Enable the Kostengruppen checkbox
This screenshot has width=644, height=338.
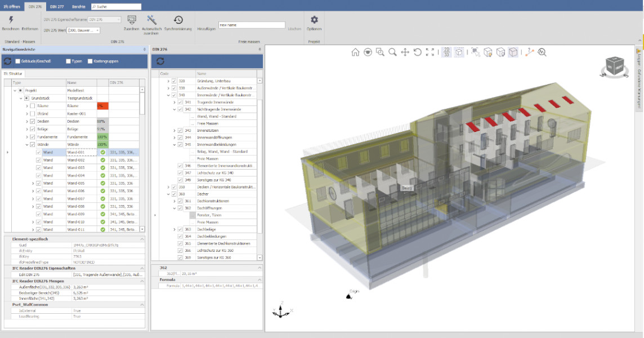click(90, 61)
